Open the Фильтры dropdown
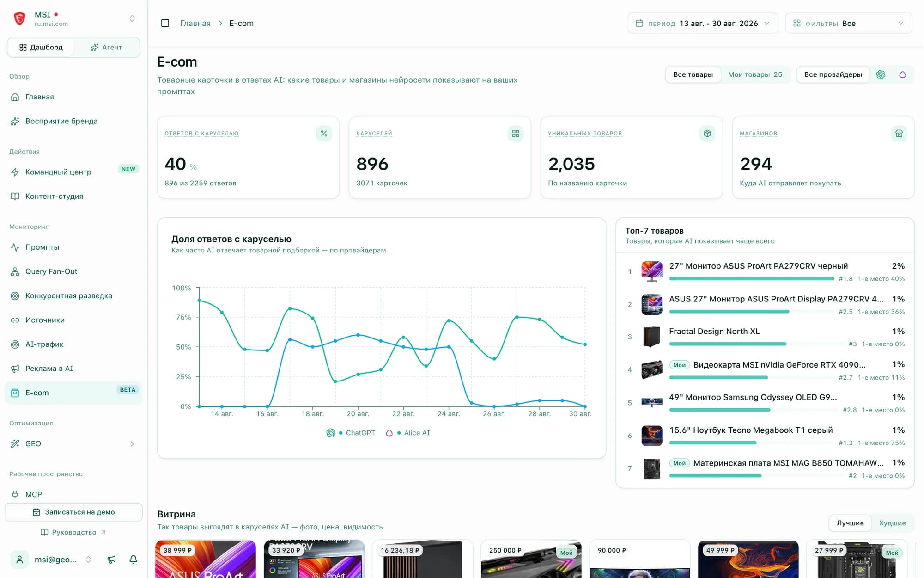This screenshot has width=924, height=578. pos(849,23)
